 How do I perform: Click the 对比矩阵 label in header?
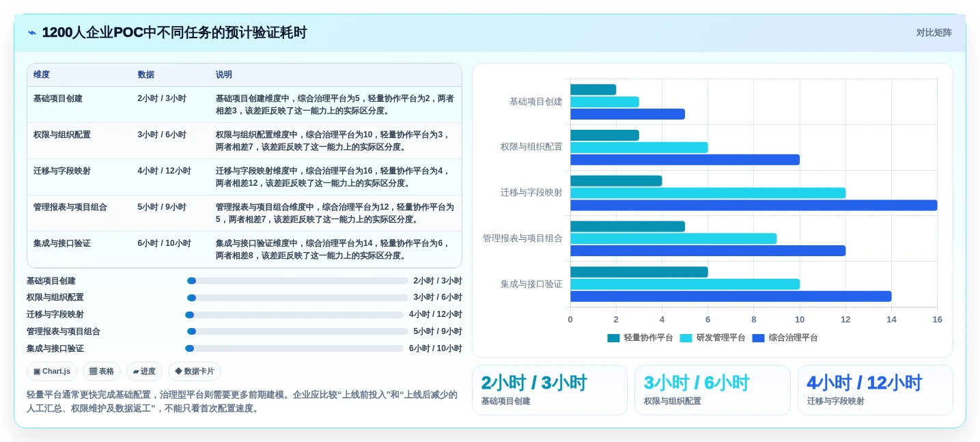coord(934,33)
